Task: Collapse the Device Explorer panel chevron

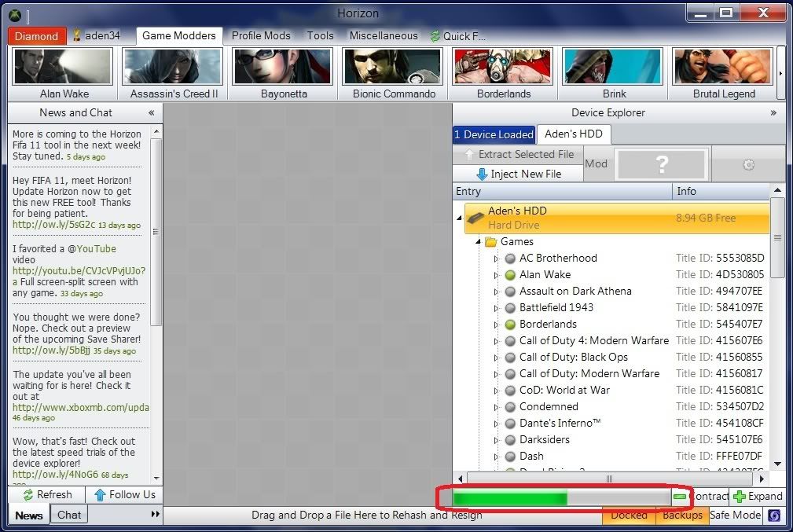Action: [x=773, y=113]
